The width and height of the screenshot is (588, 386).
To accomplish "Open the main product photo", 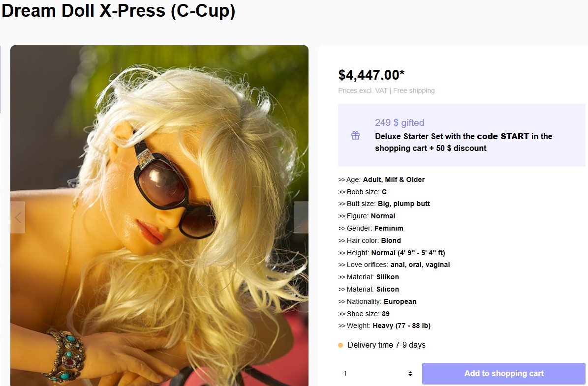I will tap(159, 215).
